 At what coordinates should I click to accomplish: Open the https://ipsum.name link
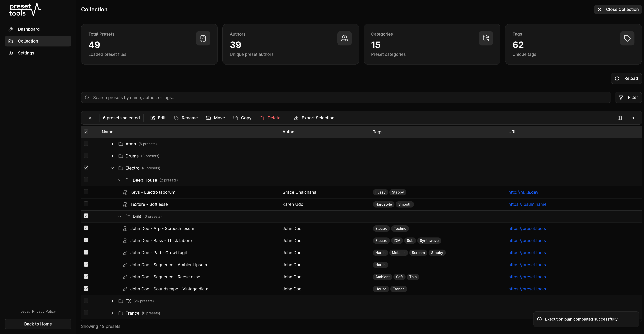(x=527, y=204)
